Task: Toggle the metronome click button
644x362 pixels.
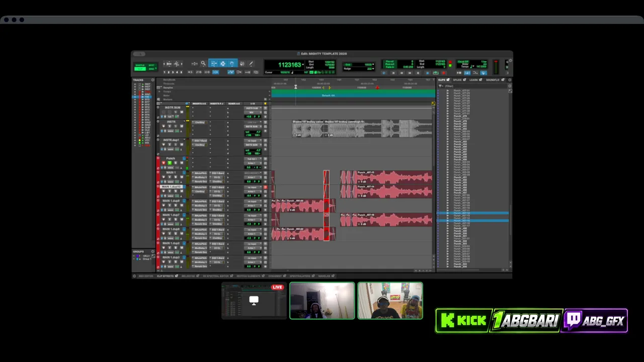Action: (x=467, y=73)
